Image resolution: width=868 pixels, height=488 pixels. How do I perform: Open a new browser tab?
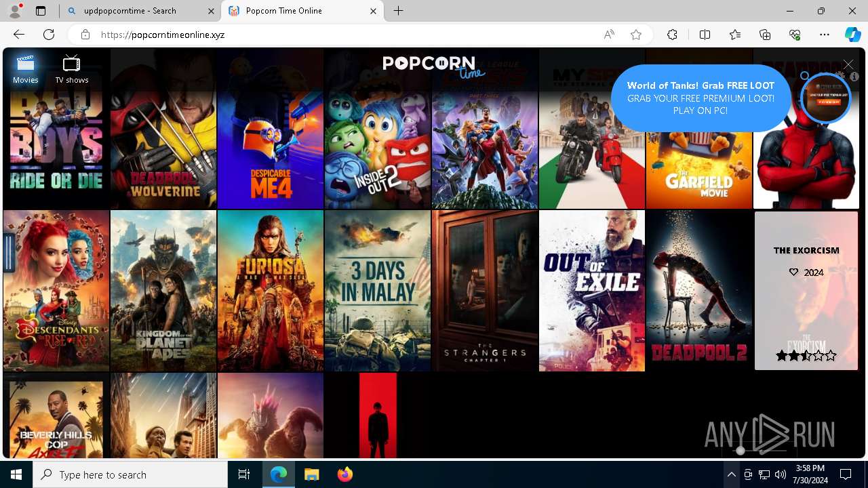[399, 11]
